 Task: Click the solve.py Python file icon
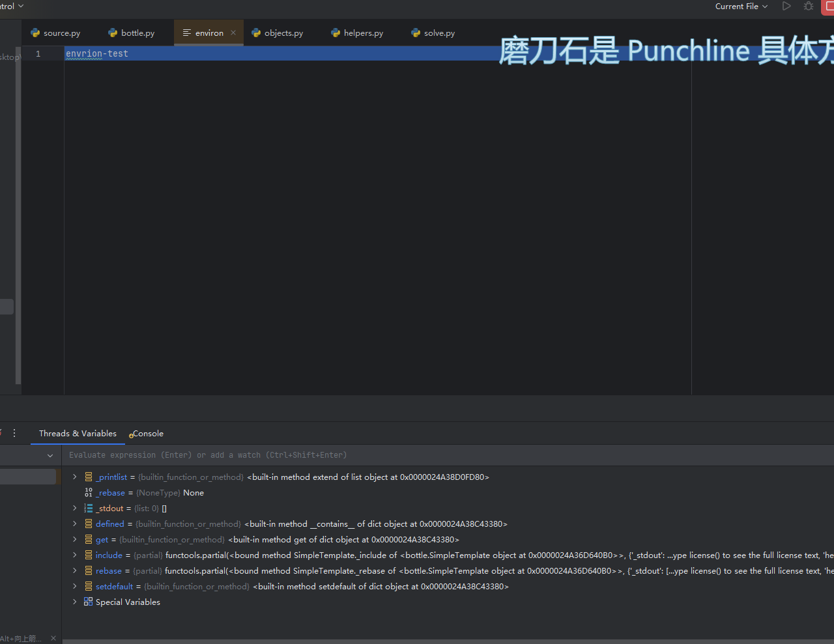coord(416,33)
